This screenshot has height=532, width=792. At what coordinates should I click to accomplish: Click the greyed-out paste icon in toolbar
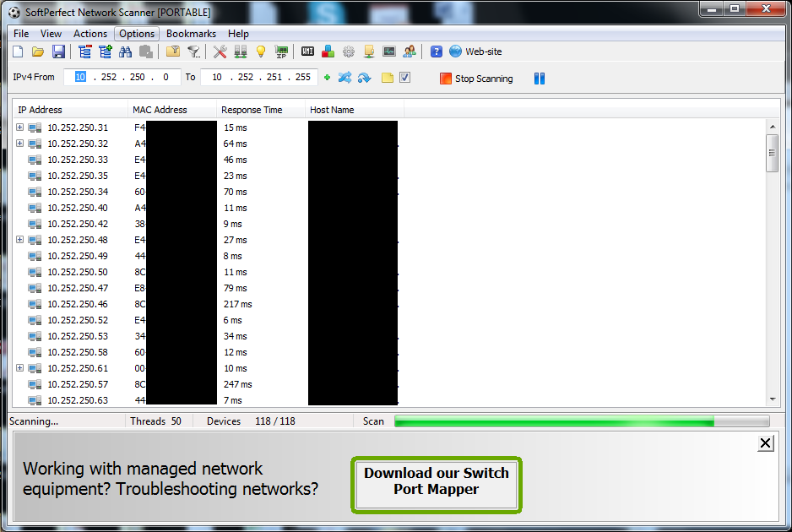click(x=146, y=52)
